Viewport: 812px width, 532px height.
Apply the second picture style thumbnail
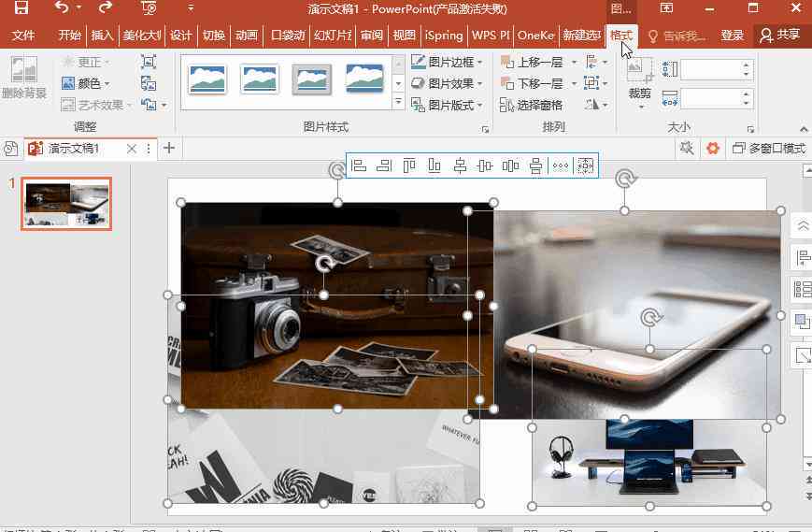tap(260, 79)
